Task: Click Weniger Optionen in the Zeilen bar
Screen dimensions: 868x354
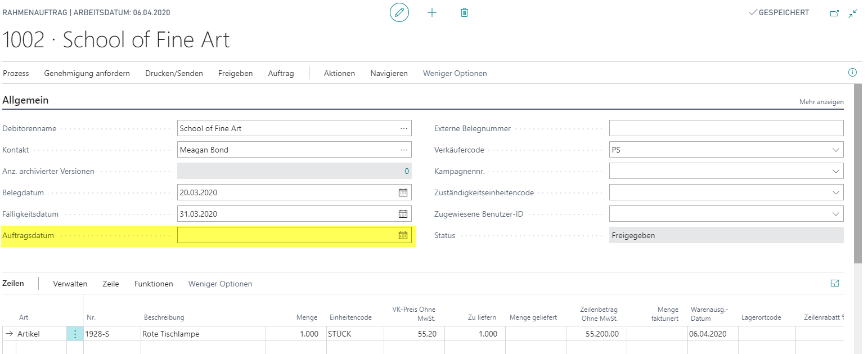Action: pos(220,284)
